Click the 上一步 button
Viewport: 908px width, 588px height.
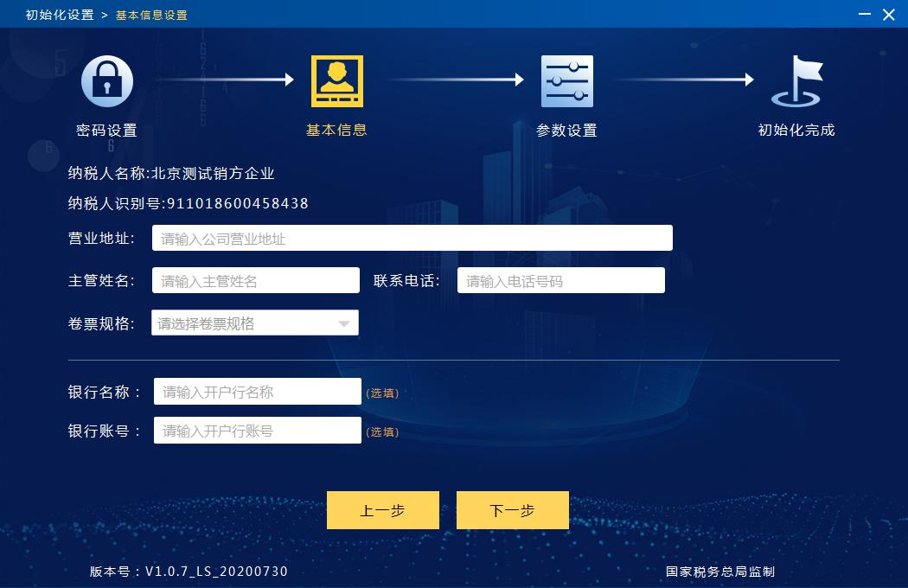(x=382, y=510)
